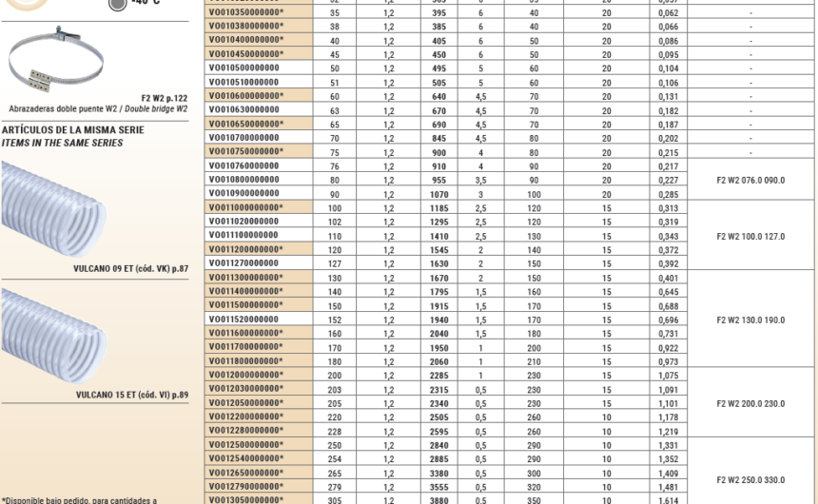This screenshot has width=818, height=504.
Task: Select the clamp code F2 W2 076.0 090.0
Action: [x=750, y=180]
